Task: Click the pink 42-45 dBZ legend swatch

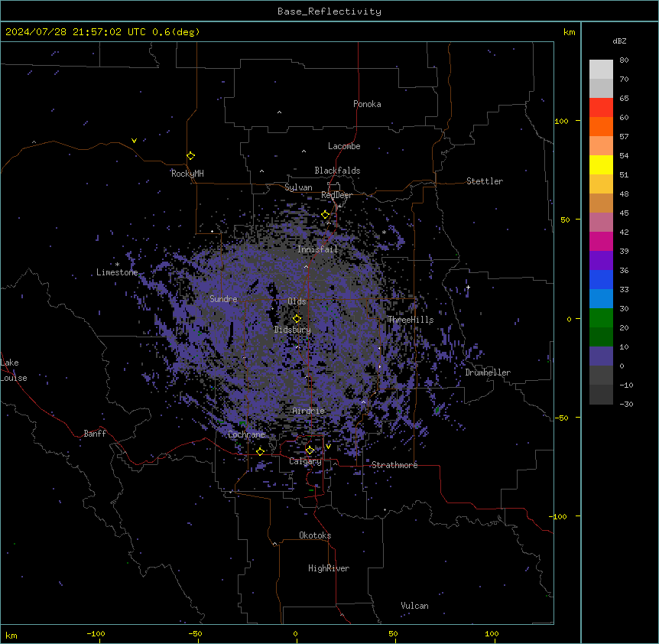Action: pos(601,223)
